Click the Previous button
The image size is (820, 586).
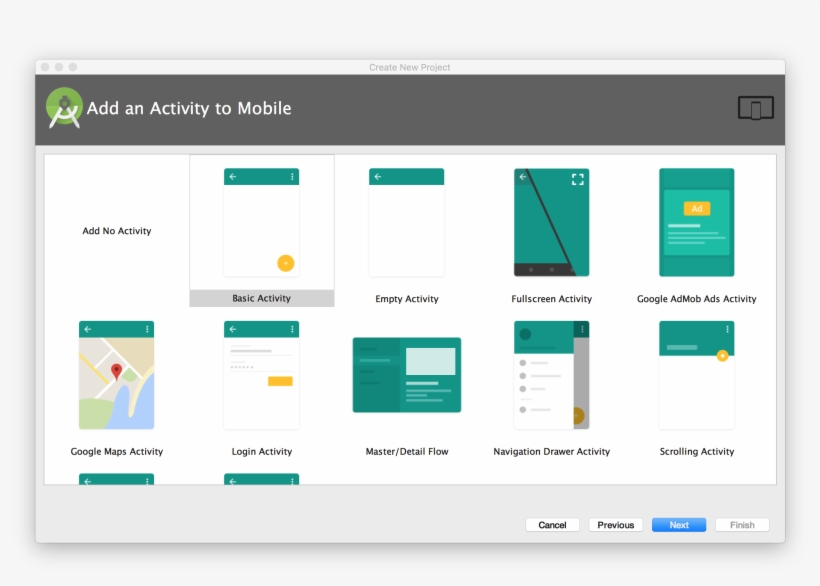615,524
